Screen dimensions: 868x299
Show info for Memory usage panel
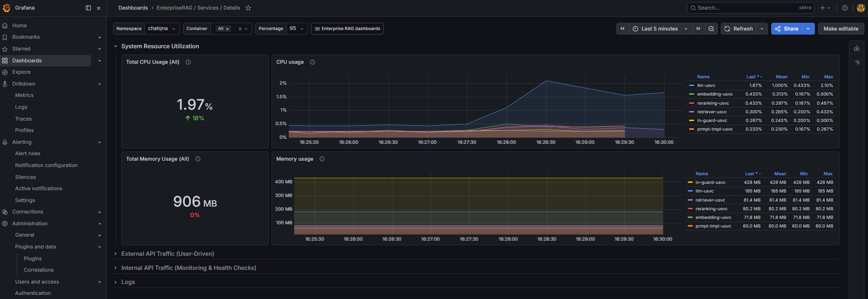coord(322,159)
